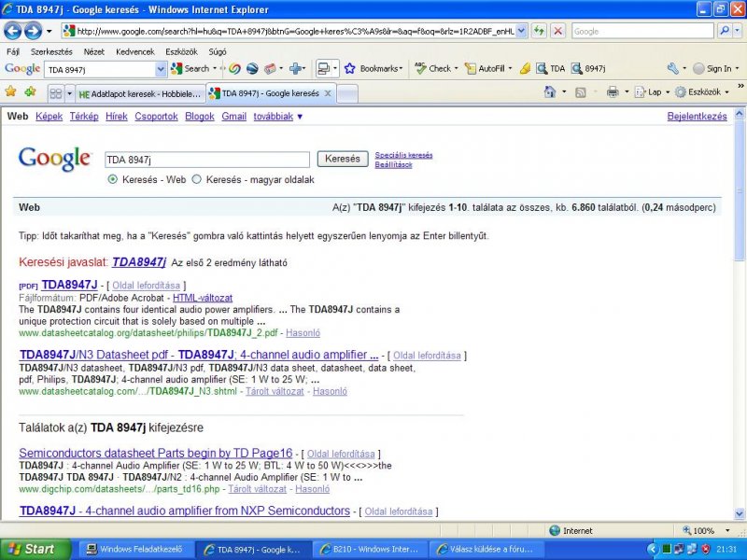Viewport: 747px width, 560px height.
Task: Click the blue globe toolbar icon
Action: click(252, 69)
